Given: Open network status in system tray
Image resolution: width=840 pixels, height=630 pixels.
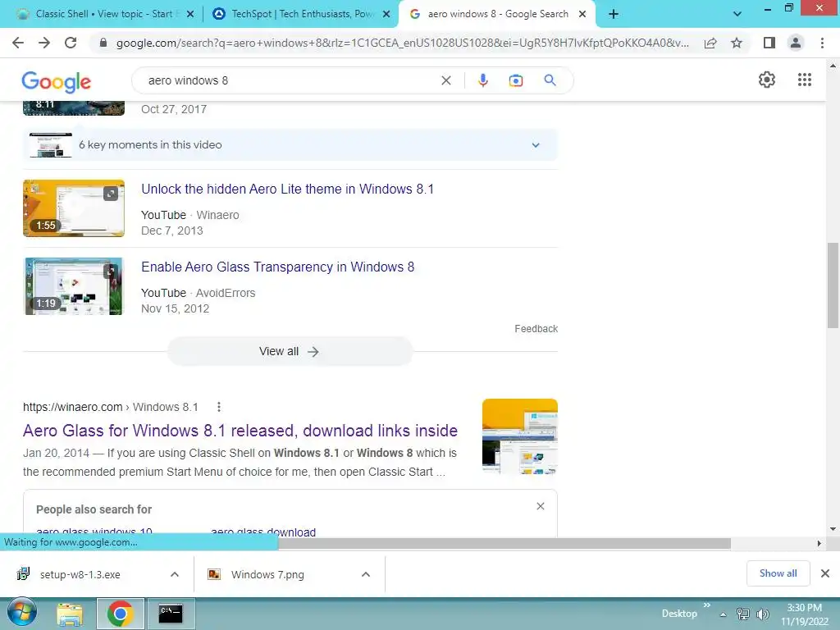Looking at the screenshot, I should (742, 614).
